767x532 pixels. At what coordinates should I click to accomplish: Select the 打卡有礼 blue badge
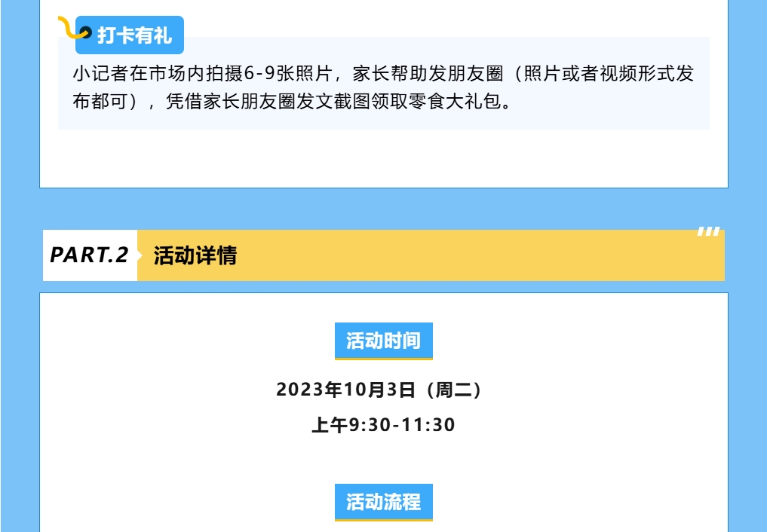coord(130,35)
